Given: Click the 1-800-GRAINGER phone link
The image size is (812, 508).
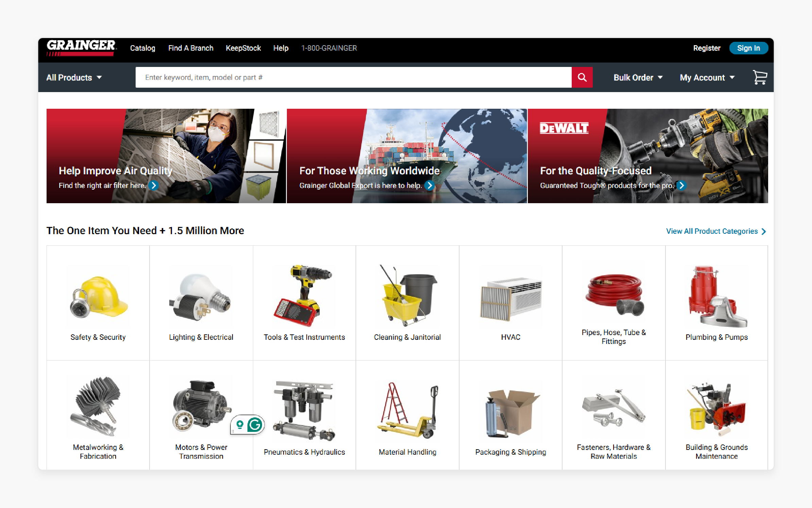Looking at the screenshot, I should tap(329, 48).
